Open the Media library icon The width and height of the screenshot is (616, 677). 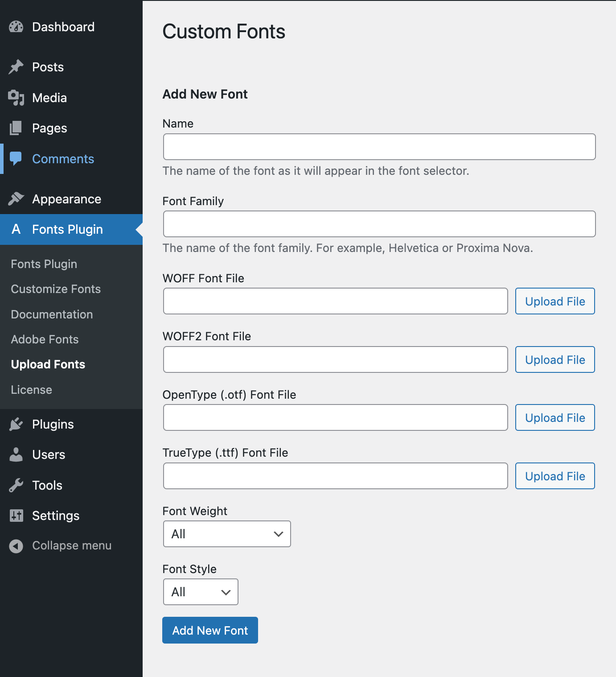[x=16, y=98]
